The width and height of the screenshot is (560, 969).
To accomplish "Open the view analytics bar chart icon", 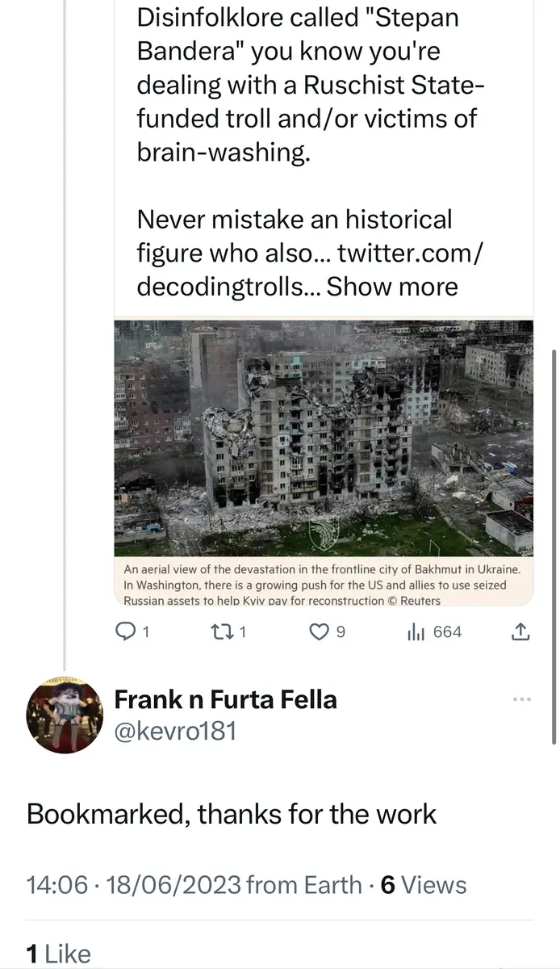I will (x=416, y=632).
